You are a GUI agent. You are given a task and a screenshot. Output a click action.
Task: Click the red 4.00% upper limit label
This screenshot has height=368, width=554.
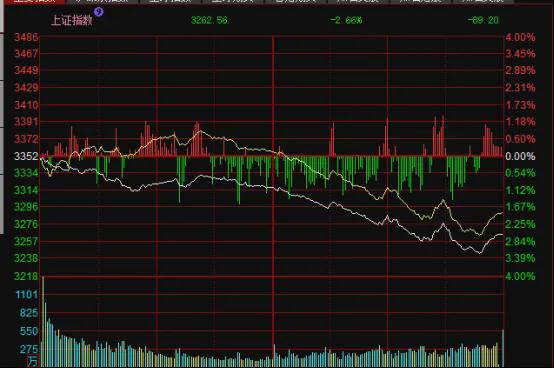(x=520, y=37)
